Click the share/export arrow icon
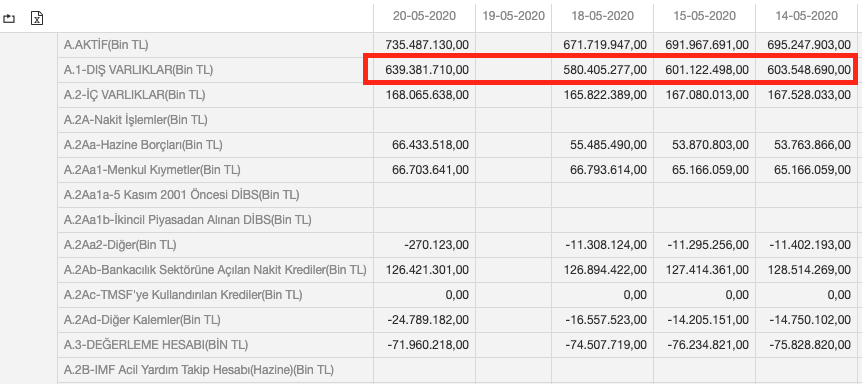Screen dimensions: 862x388 tap(9, 19)
